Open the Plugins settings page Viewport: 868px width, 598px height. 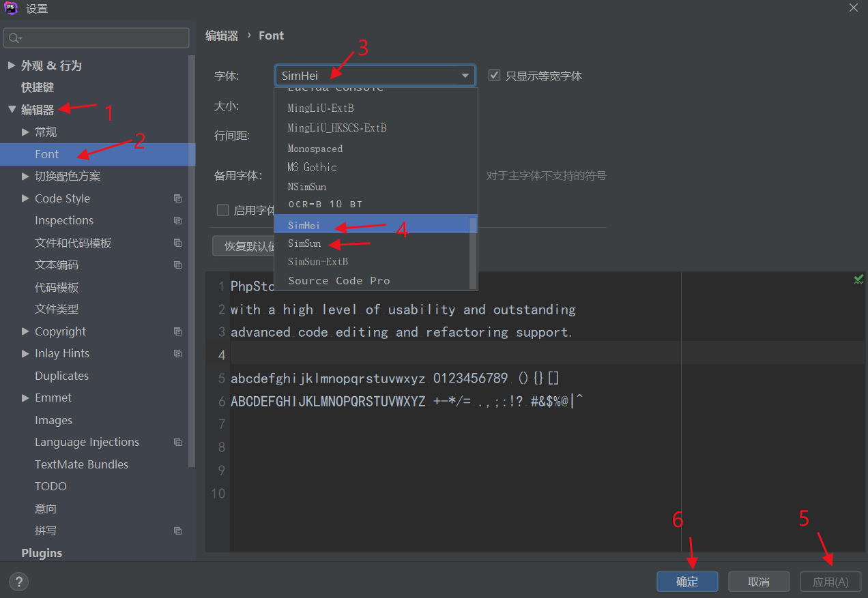click(42, 553)
